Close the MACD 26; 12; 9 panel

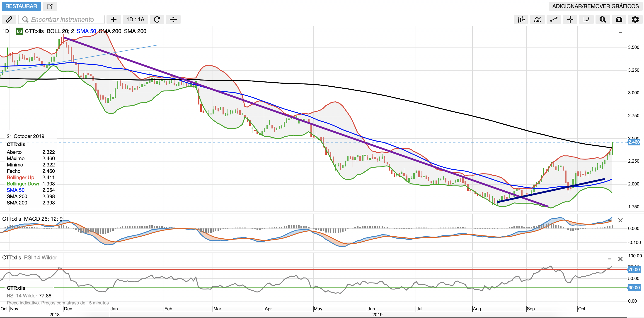(620, 220)
